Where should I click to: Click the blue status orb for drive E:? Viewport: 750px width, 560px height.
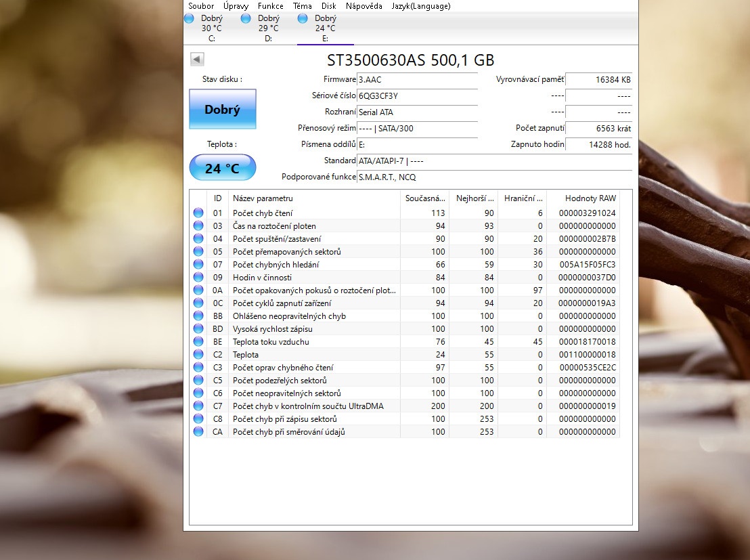click(x=303, y=18)
